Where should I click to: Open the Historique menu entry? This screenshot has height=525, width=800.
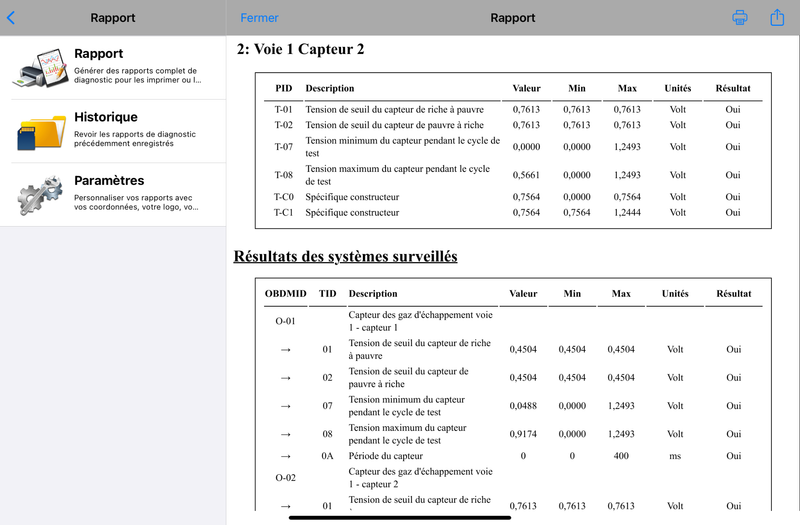tap(113, 131)
